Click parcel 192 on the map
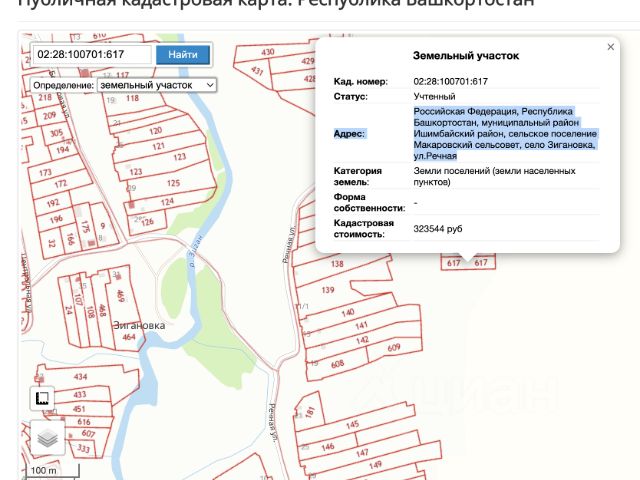This screenshot has height=480, width=640. pyautogui.click(x=53, y=203)
